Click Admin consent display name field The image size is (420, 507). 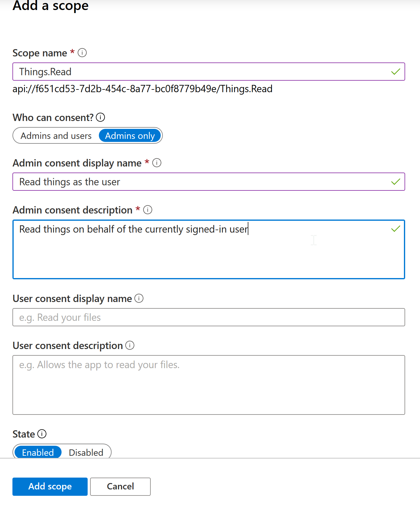[x=200, y=182]
